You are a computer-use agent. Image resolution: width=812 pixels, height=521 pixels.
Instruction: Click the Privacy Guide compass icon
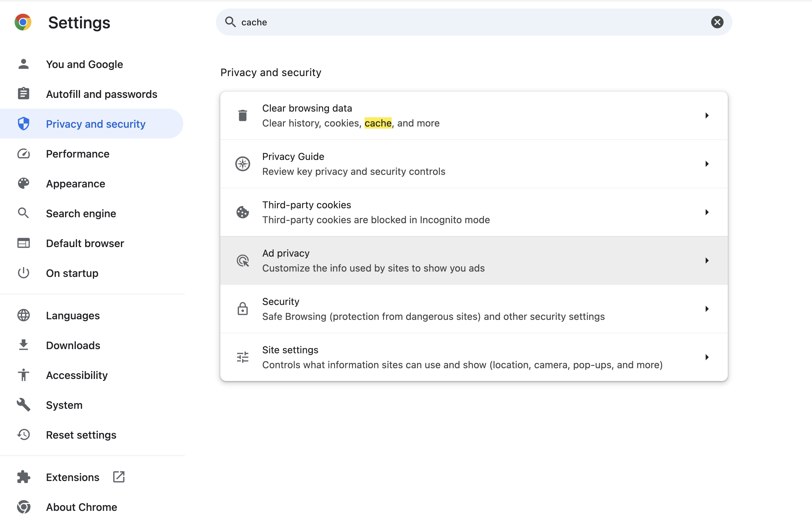point(242,164)
